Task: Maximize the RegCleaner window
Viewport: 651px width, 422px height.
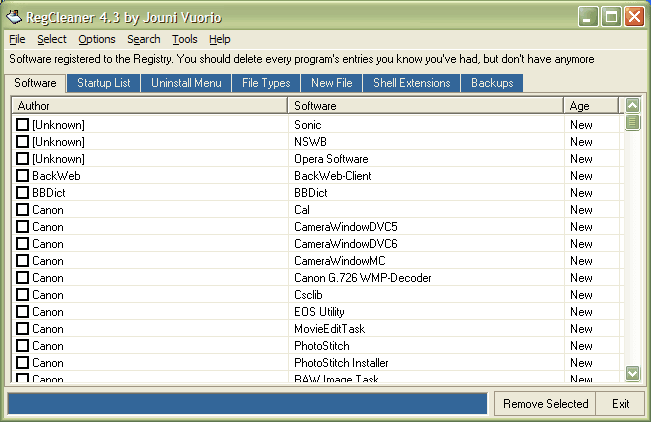Action: tap(611, 17)
